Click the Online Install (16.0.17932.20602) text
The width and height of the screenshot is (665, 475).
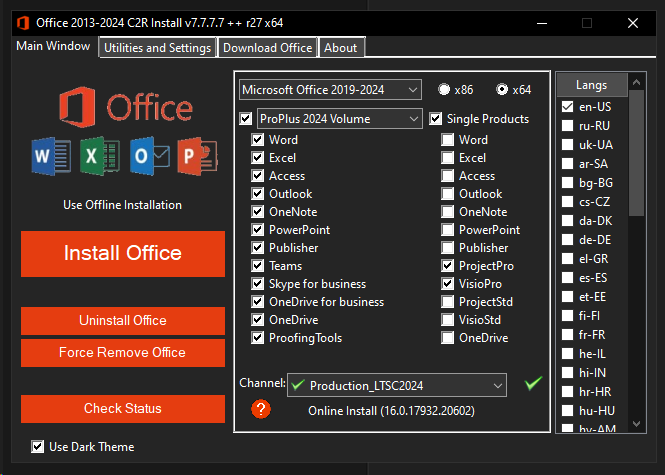391,411
